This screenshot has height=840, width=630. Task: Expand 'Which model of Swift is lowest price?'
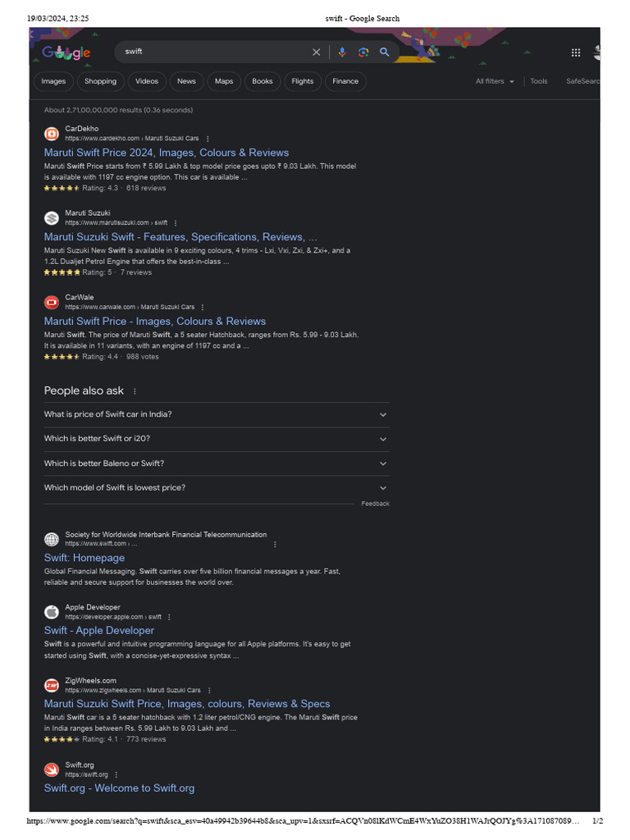click(x=217, y=488)
